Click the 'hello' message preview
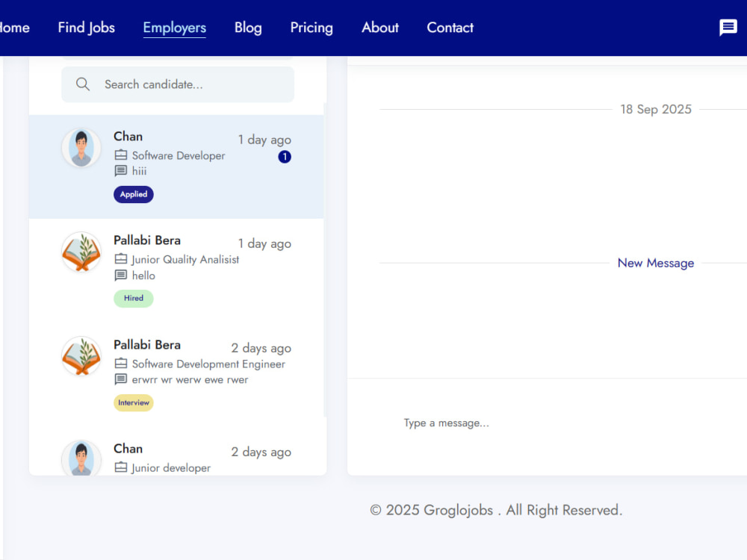The image size is (747, 560). pos(143,276)
